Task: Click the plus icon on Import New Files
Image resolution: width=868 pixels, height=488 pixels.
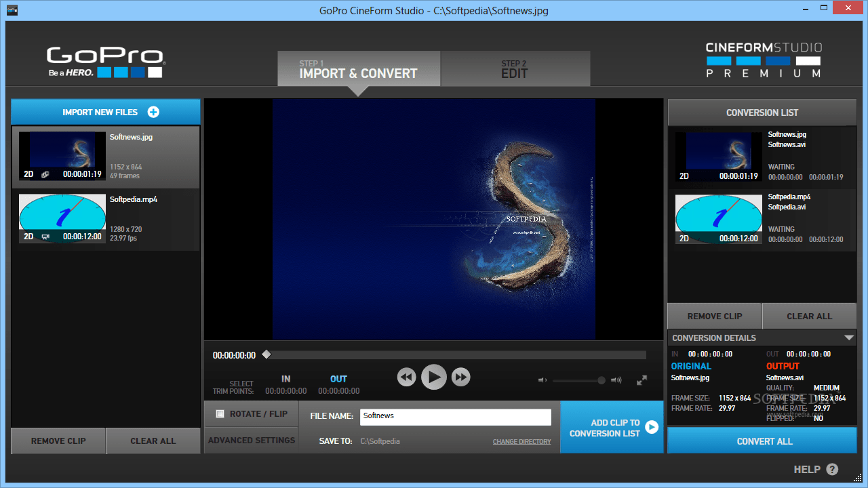Action: (x=153, y=112)
